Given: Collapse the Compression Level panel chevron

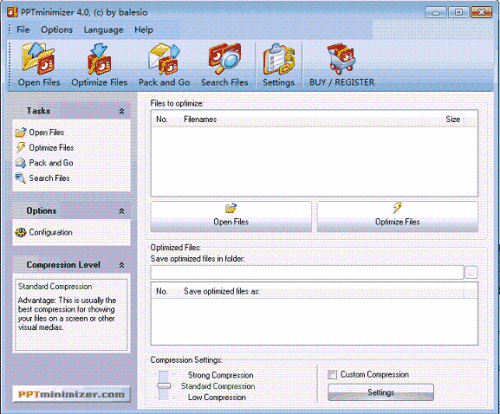Looking at the screenshot, I should click(122, 265).
